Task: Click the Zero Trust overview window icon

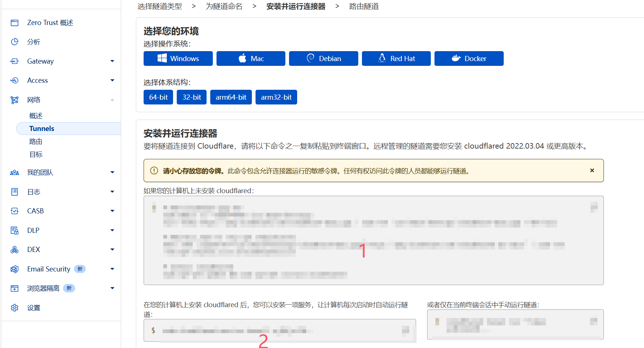Action: click(x=14, y=23)
